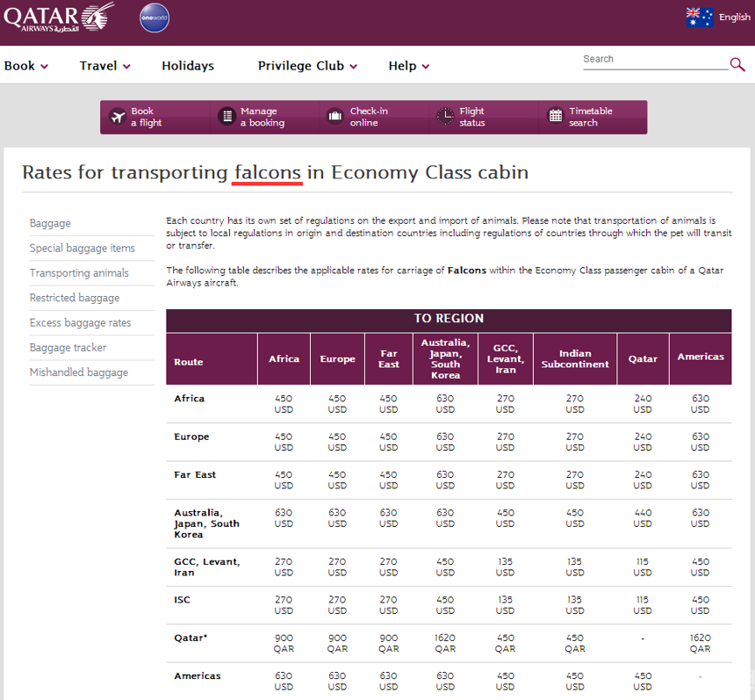
Task: Click the Europe column header
Action: click(x=337, y=359)
